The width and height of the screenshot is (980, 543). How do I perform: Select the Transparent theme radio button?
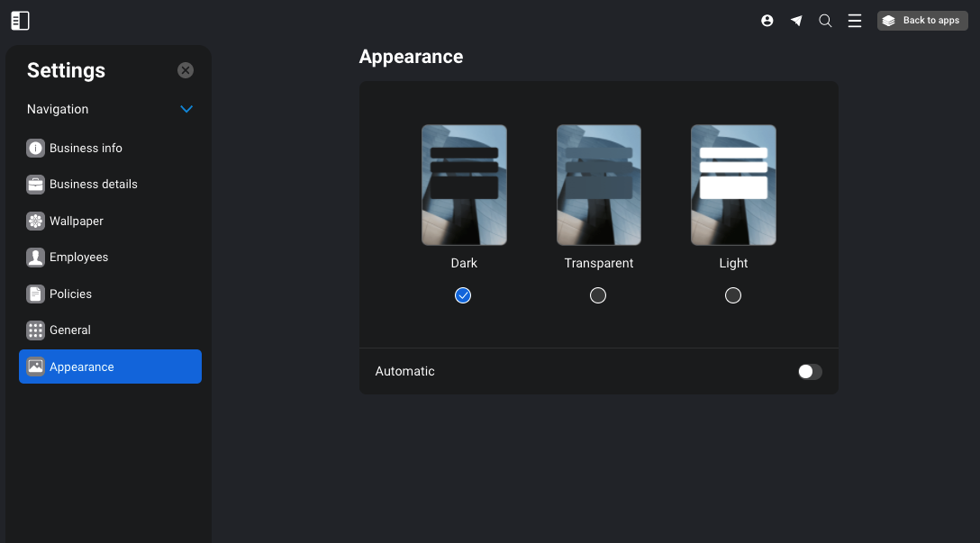598,295
